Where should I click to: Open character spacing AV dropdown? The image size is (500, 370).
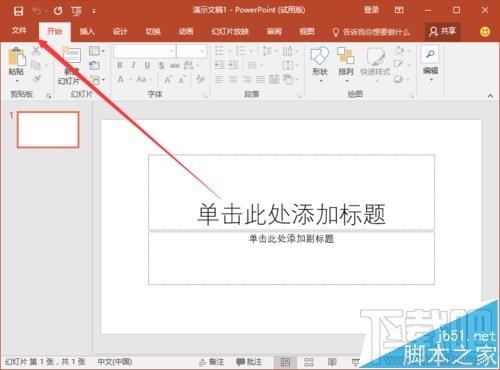pos(190,65)
